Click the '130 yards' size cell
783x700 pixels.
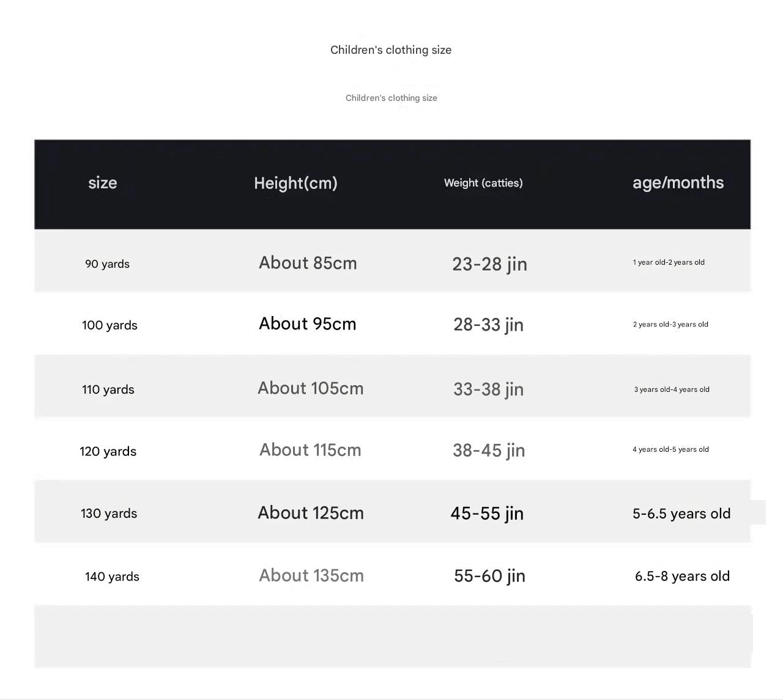[109, 514]
